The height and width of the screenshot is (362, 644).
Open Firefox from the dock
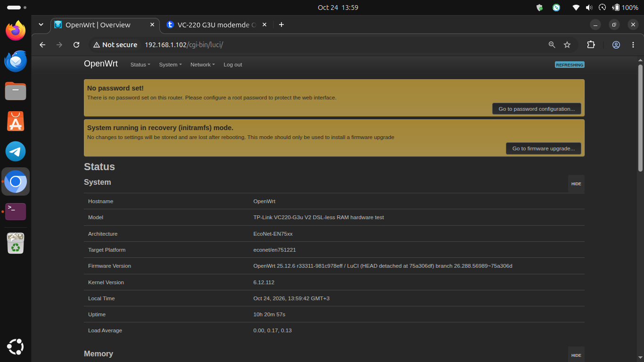click(16, 31)
